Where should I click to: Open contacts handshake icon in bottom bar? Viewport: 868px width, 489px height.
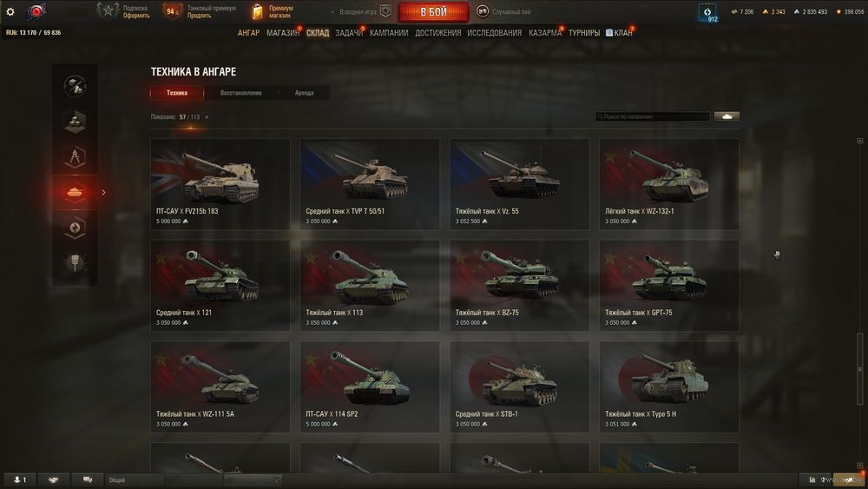click(x=53, y=479)
